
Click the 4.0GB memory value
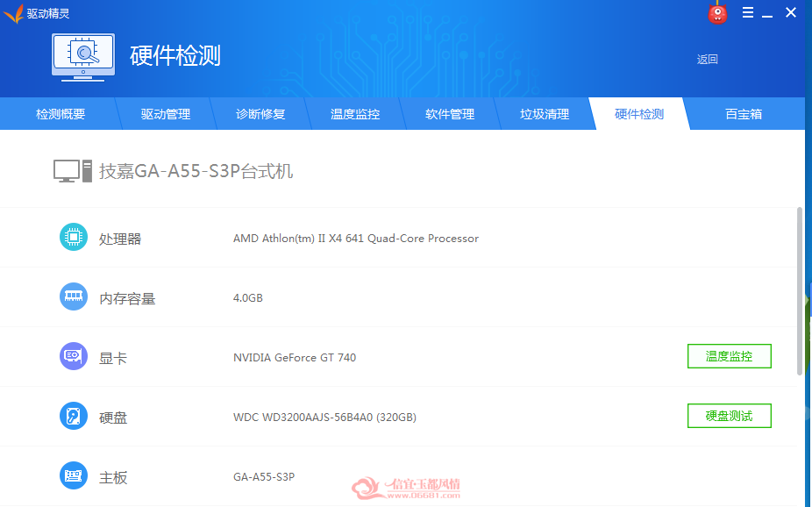point(248,297)
